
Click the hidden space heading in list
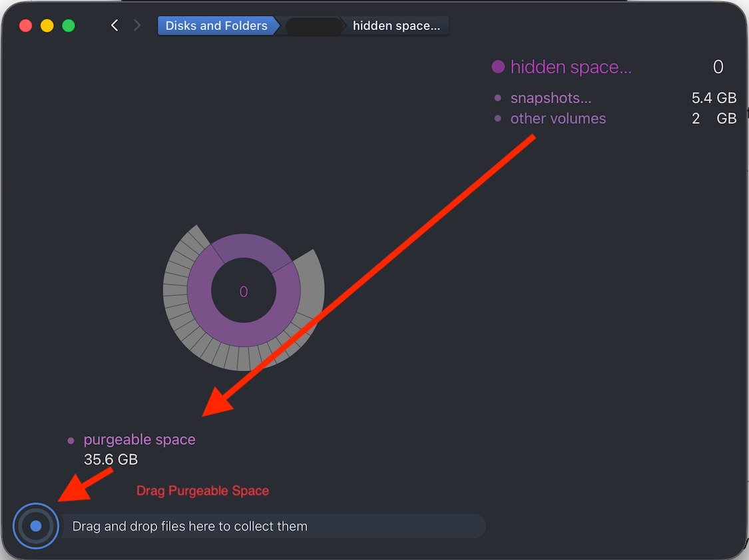(571, 67)
